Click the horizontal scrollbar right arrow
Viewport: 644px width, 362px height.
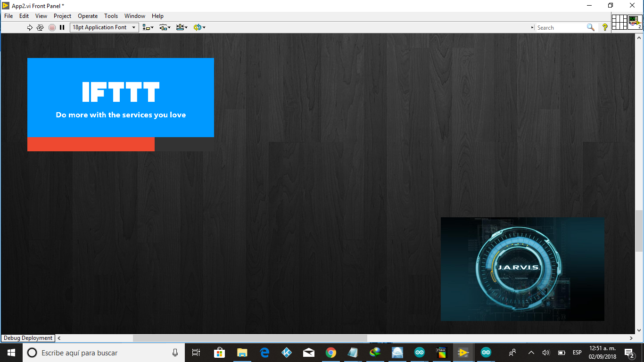click(x=631, y=338)
